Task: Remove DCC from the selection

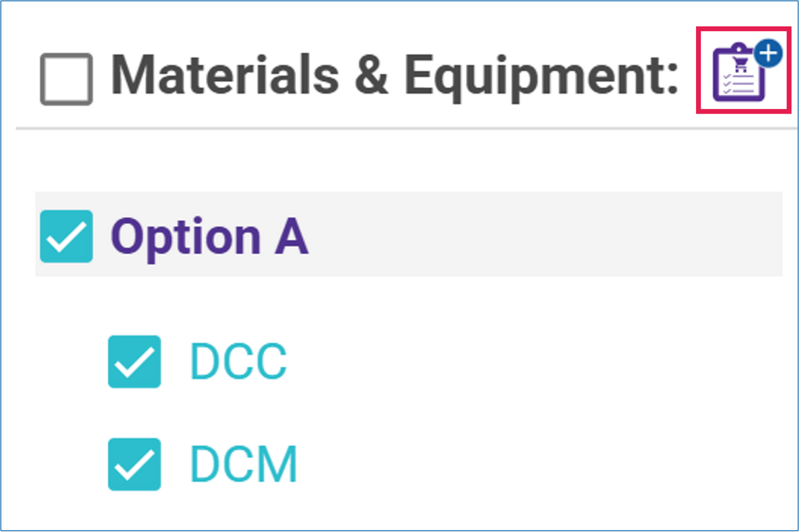Action: click(x=134, y=362)
